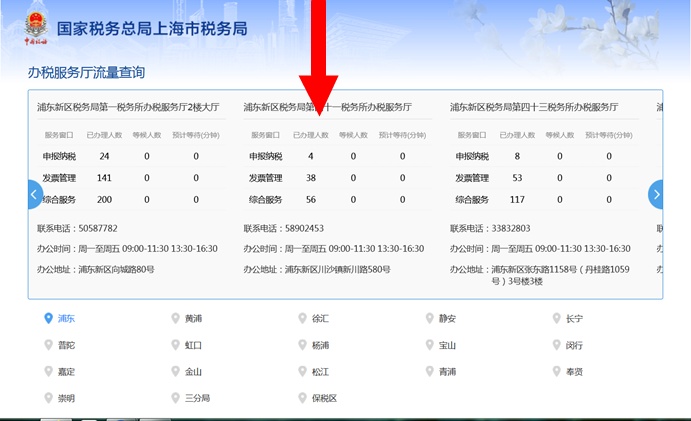
Task: Click the location pin beside 青浦
Action: [x=430, y=371]
